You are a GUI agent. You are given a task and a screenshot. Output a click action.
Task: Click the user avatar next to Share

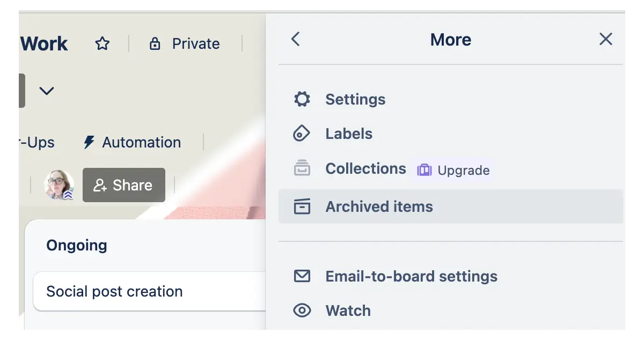59,184
